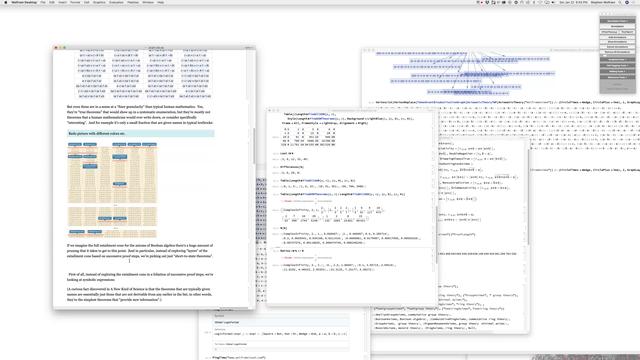Click the first white button below the palette header
The width and height of the screenshot is (640, 360).
617,27
